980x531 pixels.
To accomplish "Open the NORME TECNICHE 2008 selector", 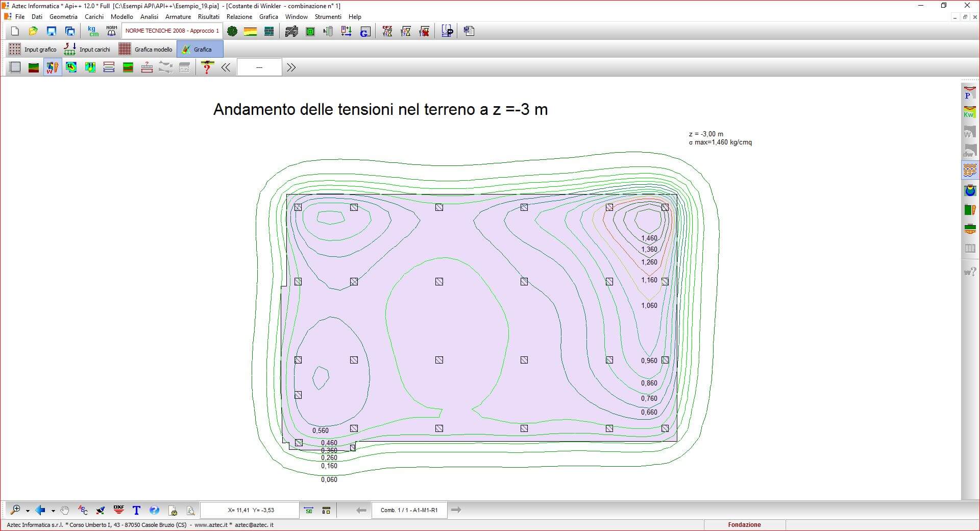I will pos(172,31).
